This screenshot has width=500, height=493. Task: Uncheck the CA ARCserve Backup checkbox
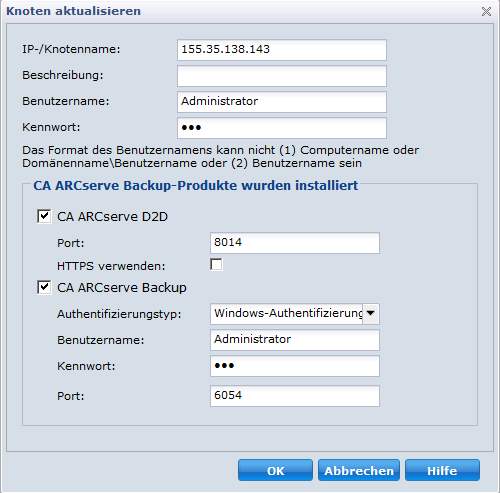pos(44,287)
